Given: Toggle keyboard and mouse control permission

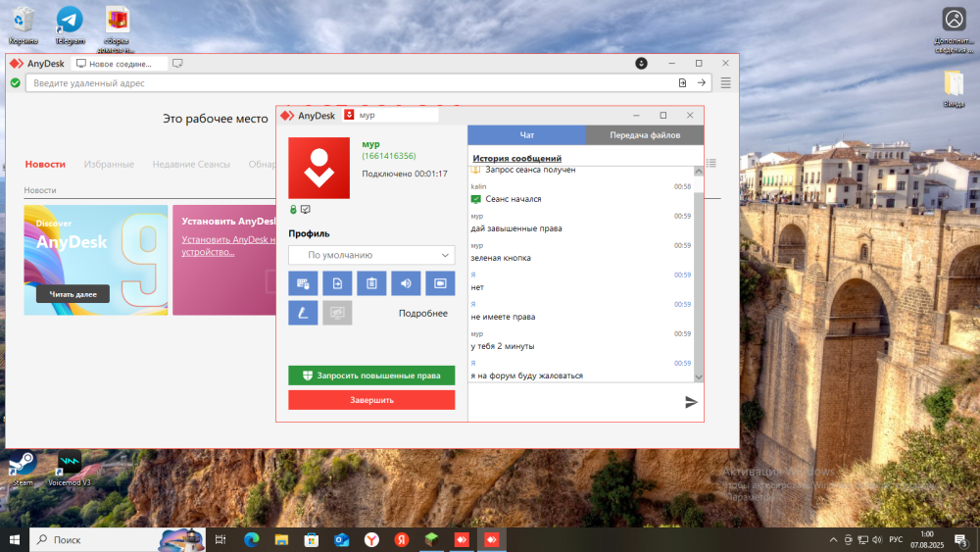Looking at the screenshot, I should [303, 283].
